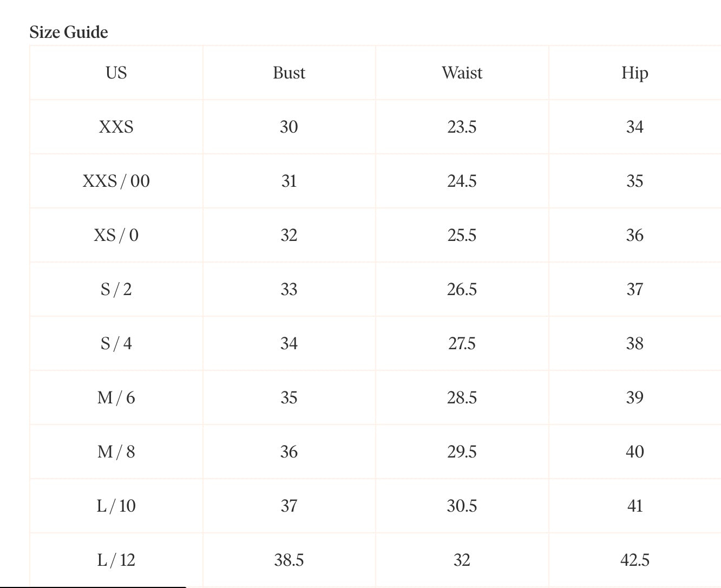
Task: Click the M / 8 size label
Action: point(116,452)
